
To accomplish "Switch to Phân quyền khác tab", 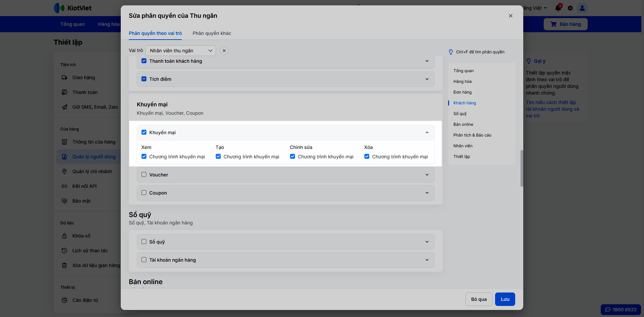I will (x=212, y=33).
